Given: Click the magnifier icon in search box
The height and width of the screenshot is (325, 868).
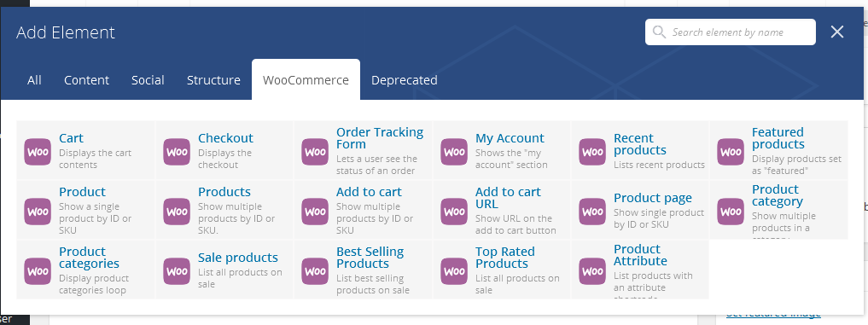Looking at the screenshot, I should (x=659, y=32).
